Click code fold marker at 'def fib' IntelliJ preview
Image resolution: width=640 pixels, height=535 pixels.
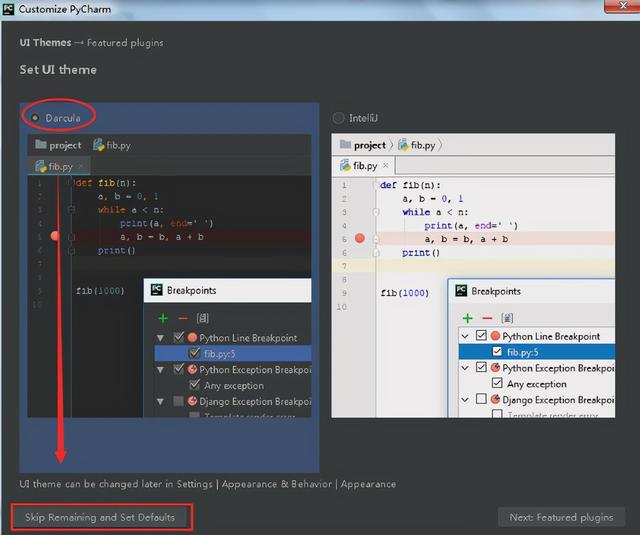pos(376,185)
